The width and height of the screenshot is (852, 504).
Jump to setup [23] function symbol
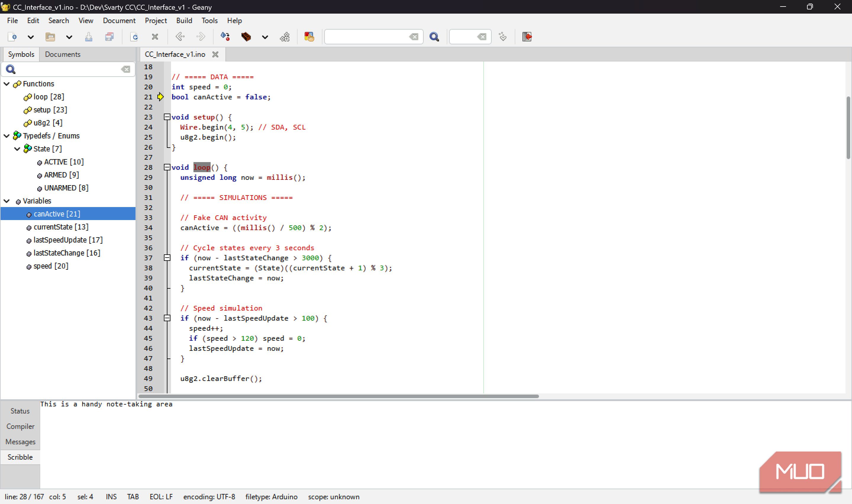point(50,110)
